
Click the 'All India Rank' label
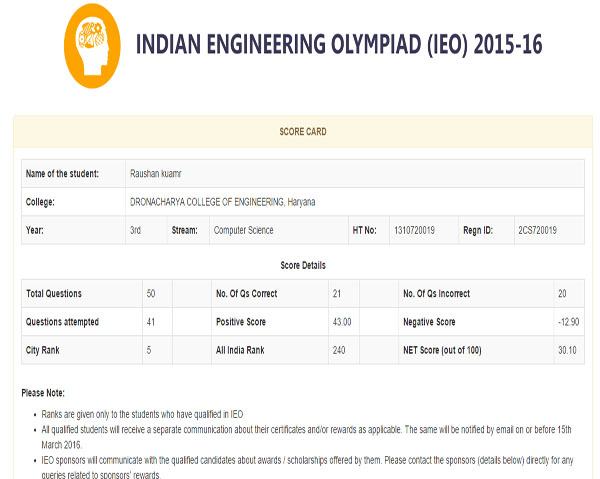pos(240,350)
